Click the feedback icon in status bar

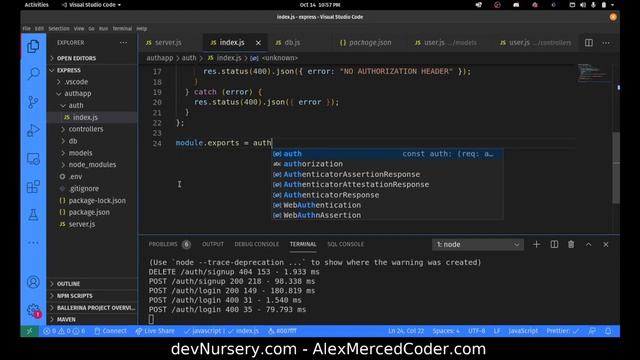click(592, 331)
